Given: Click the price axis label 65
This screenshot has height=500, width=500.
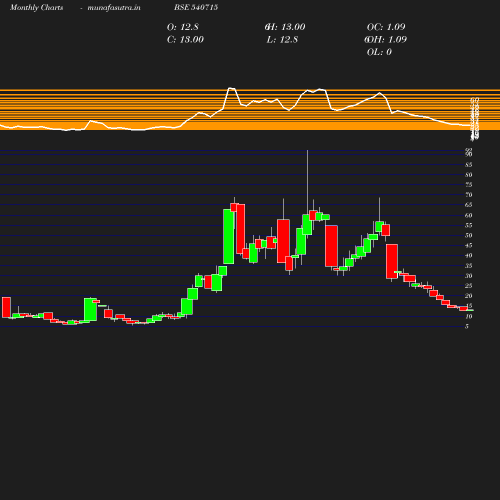Looking at the screenshot, I should [469, 205].
